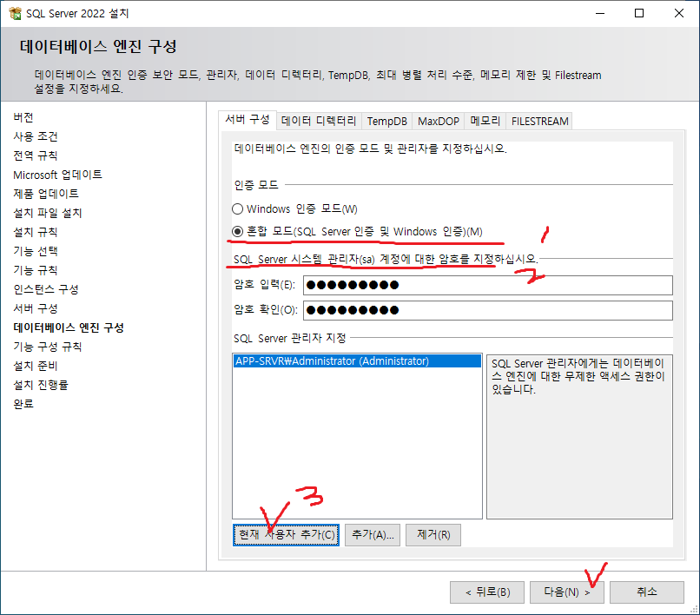Open the 데이터 디렉터리 tab
The width and height of the screenshot is (700, 615).
319,121
